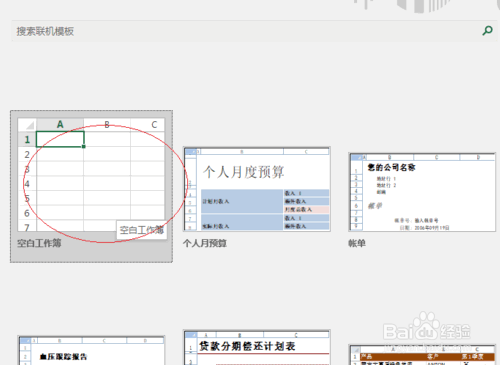Image resolution: width=500 pixels, height=365 pixels.
Task: Open the 血压跟踪报告 template thumbnail
Action: click(91, 350)
